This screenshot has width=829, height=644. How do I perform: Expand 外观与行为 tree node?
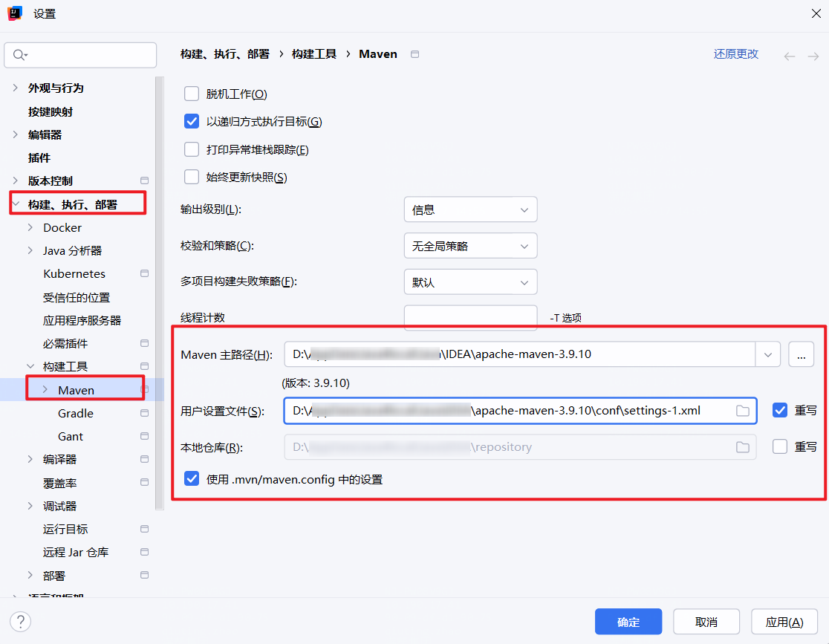point(16,88)
